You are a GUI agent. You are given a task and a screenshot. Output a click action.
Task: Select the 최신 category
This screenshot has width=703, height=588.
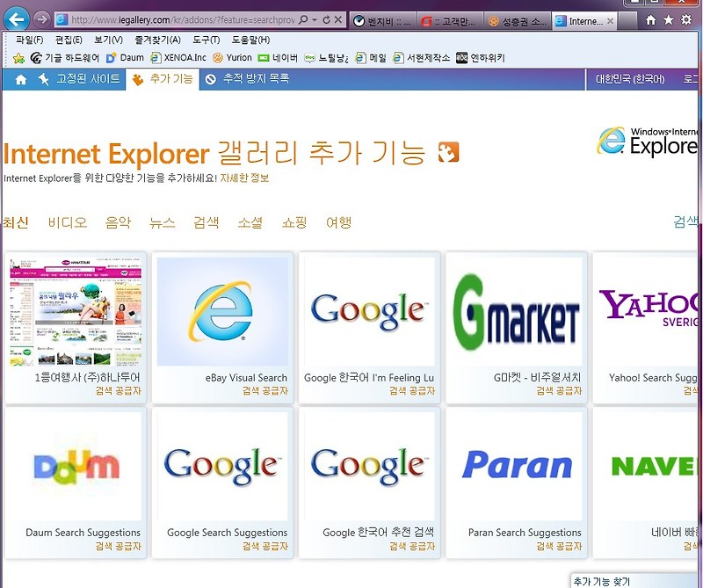click(x=16, y=222)
